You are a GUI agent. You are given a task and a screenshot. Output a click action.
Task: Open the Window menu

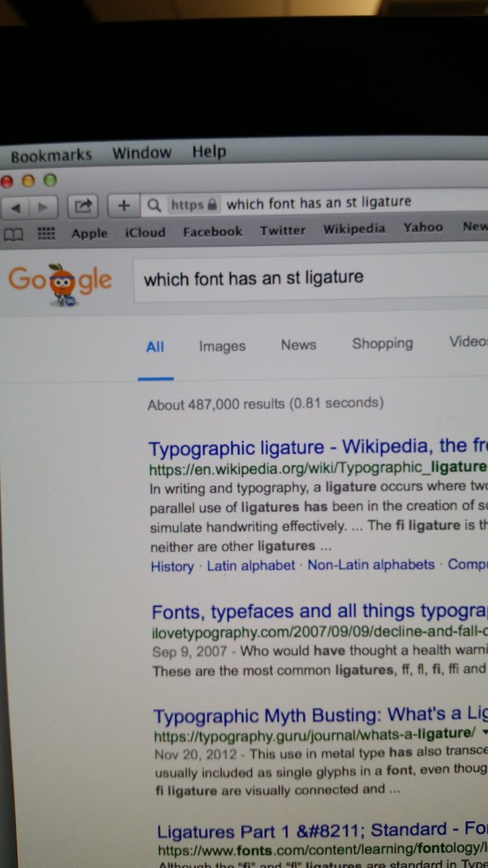[142, 153]
